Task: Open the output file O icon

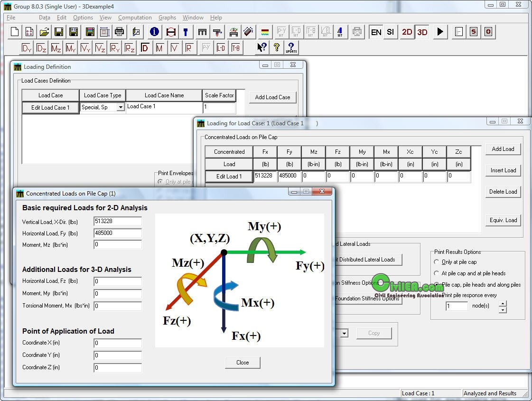Action: (x=488, y=32)
